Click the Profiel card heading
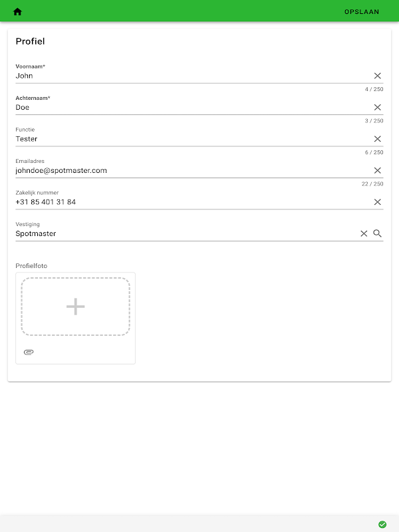Screen dimensions: 399x532 tap(31, 41)
